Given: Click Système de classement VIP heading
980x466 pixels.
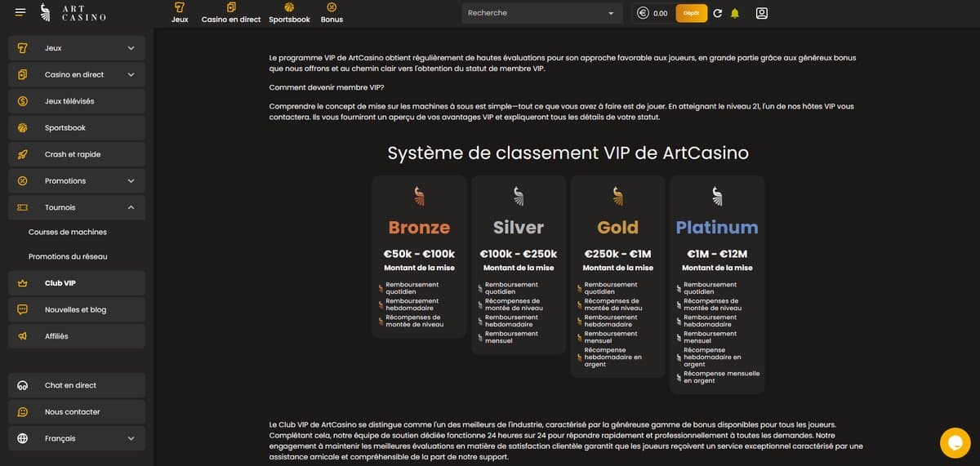Looking at the screenshot, I should pyautogui.click(x=568, y=153).
